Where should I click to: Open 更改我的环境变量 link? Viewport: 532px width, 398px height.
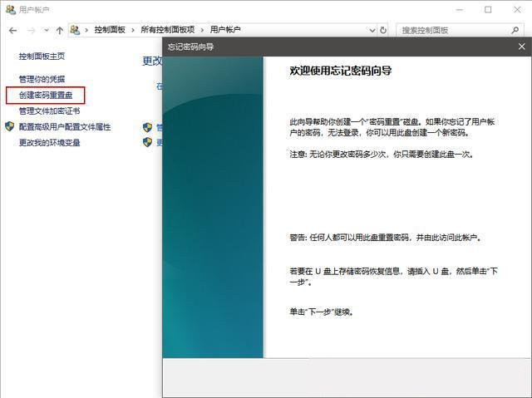point(49,143)
